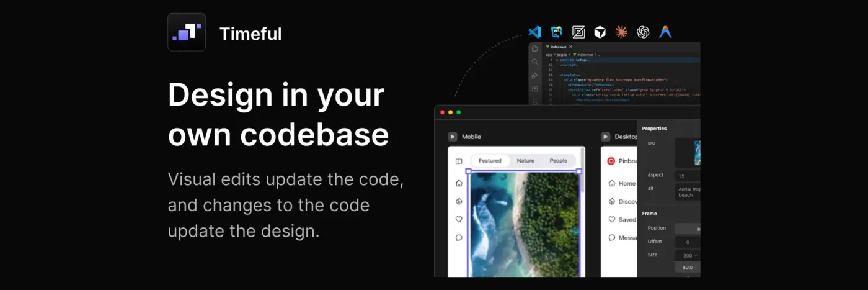868x290 pixels.
Task: Click the Mobile frame label
Action: [x=471, y=137]
